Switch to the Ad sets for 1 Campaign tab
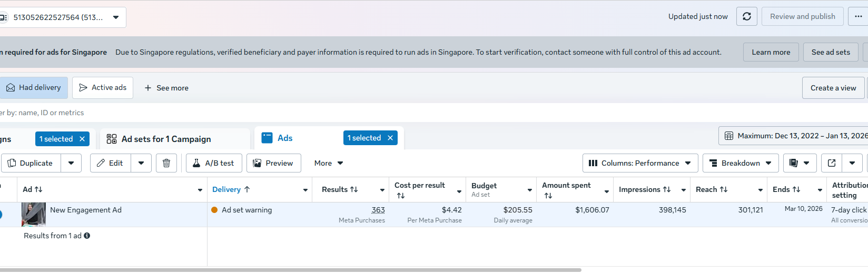The height and width of the screenshot is (274, 868). pos(166,139)
